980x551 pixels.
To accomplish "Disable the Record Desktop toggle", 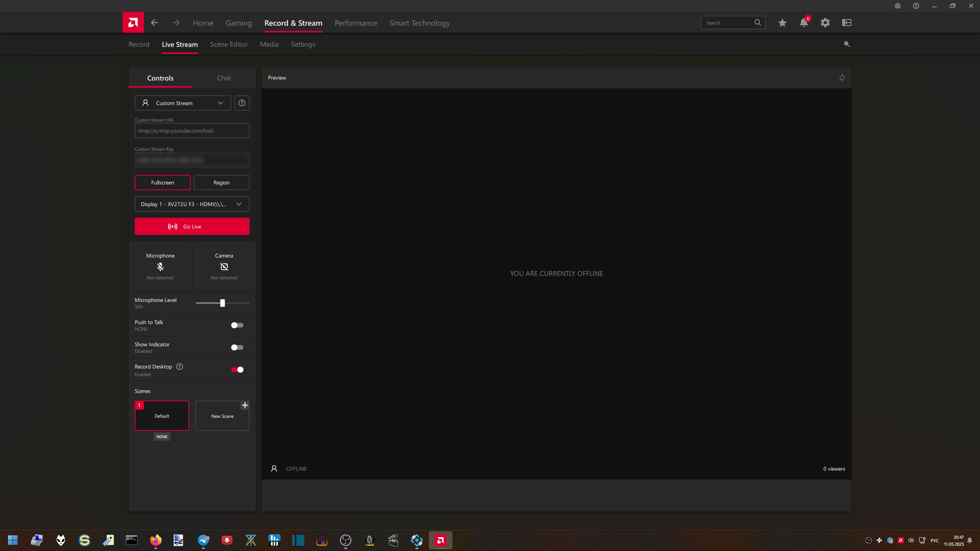I will click(x=237, y=370).
